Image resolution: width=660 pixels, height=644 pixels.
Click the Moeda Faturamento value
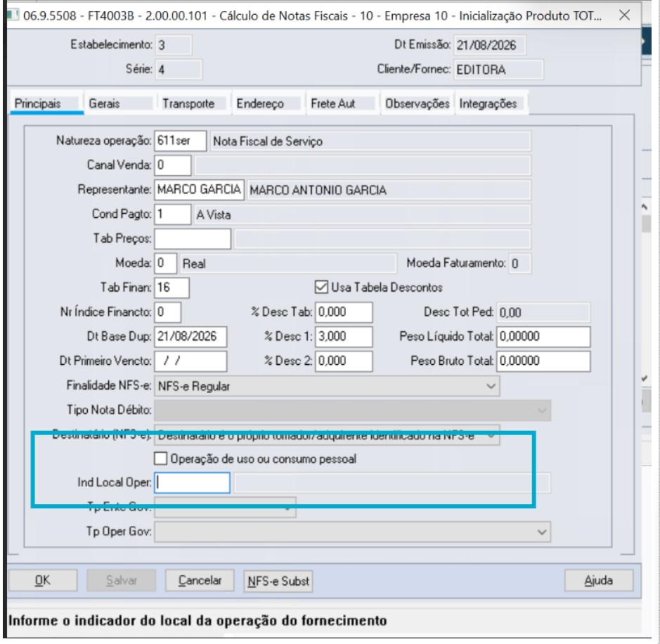click(520, 264)
